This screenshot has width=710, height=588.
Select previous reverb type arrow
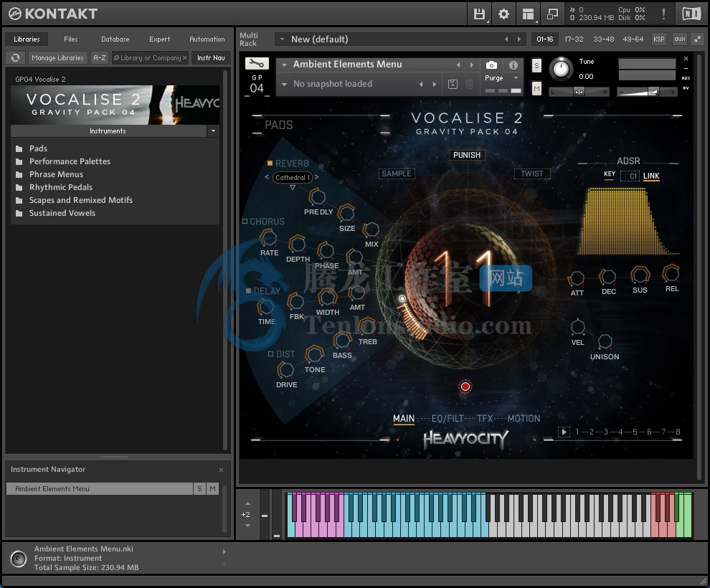(267, 177)
